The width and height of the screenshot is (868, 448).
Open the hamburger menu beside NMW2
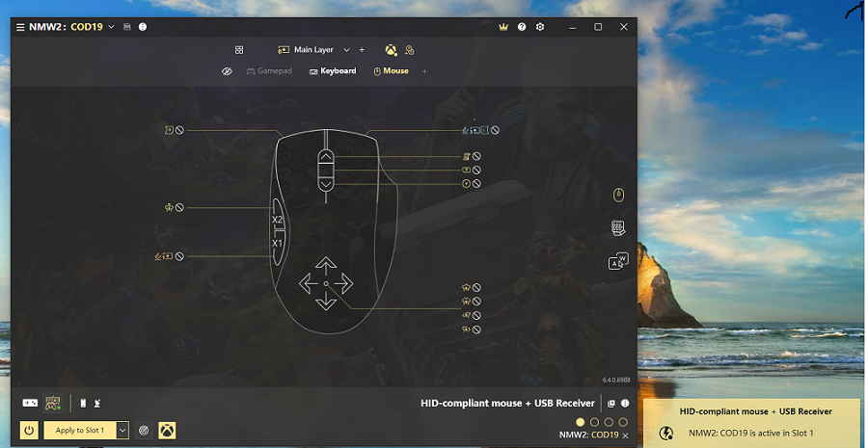[19, 27]
